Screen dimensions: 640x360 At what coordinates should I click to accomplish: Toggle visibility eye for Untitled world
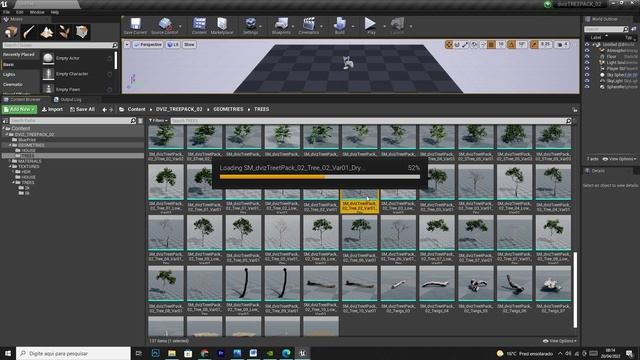point(587,44)
